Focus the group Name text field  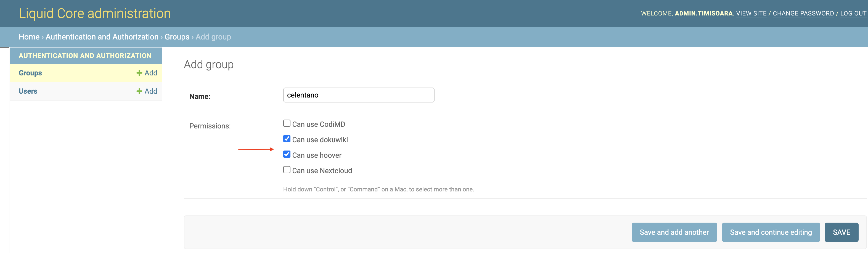359,95
